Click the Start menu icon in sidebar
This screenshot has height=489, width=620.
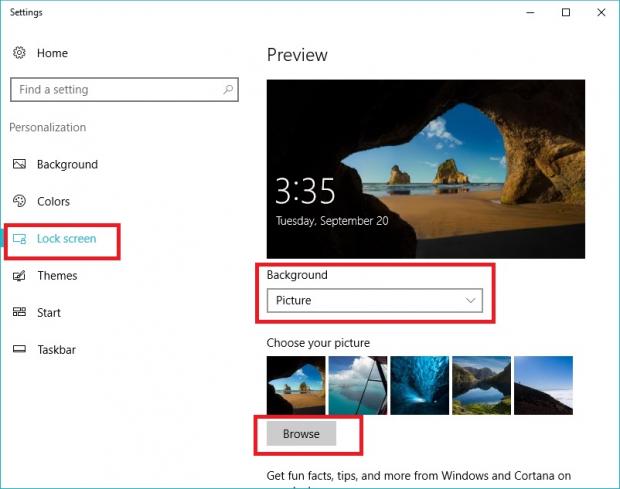pyautogui.click(x=19, y=312)
